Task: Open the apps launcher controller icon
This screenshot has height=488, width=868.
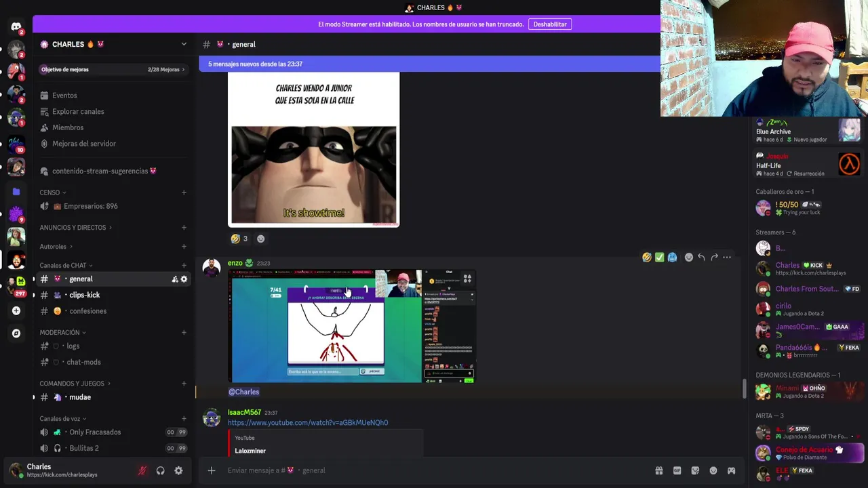Action: tap(731, 470)
